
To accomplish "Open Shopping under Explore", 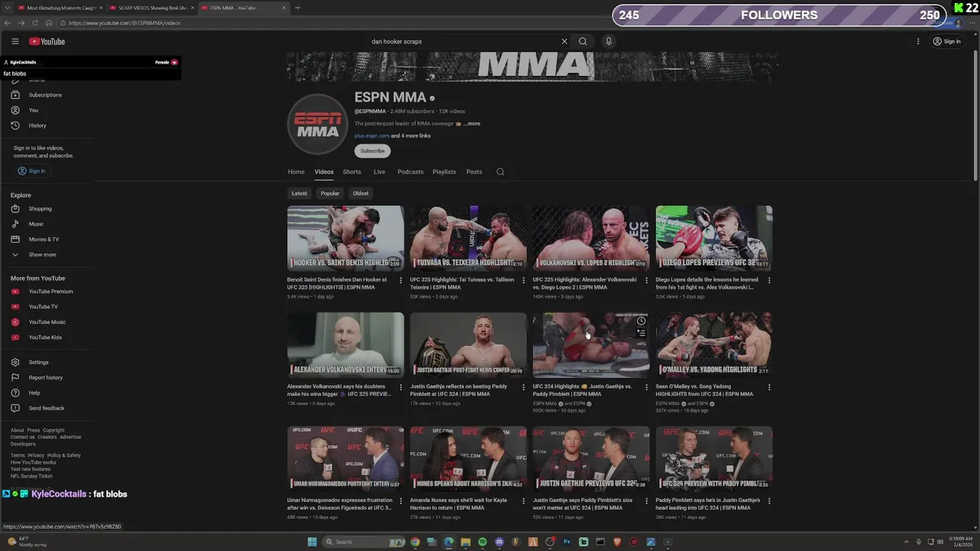I will [40, 209].
